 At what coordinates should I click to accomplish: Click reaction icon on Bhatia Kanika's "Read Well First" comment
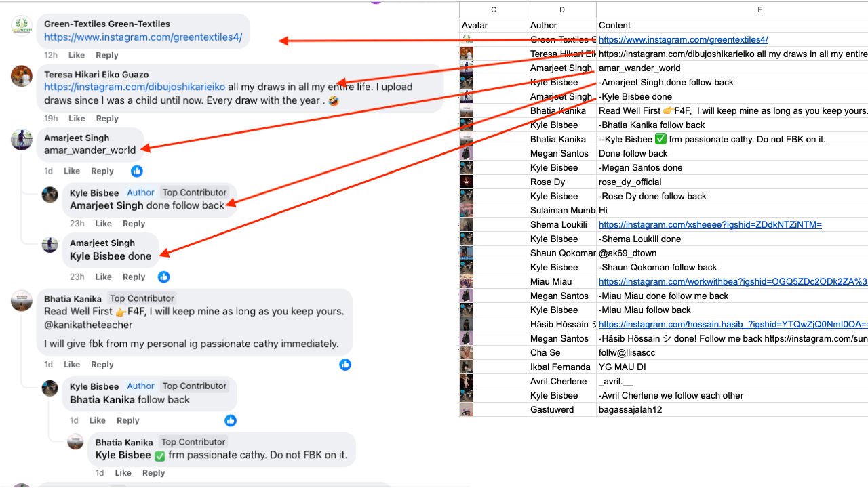pyautogui.click(x=345, y=365)
